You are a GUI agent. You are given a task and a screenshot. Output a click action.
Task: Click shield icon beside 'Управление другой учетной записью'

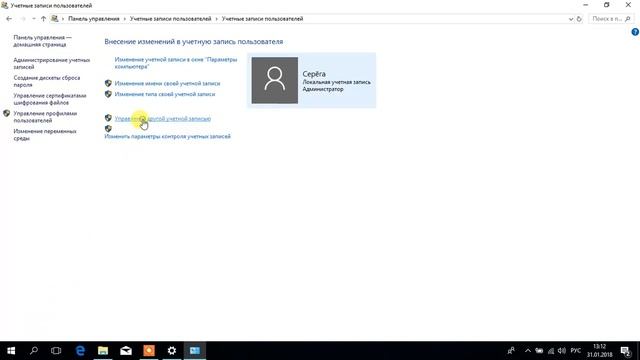point(108,118)
